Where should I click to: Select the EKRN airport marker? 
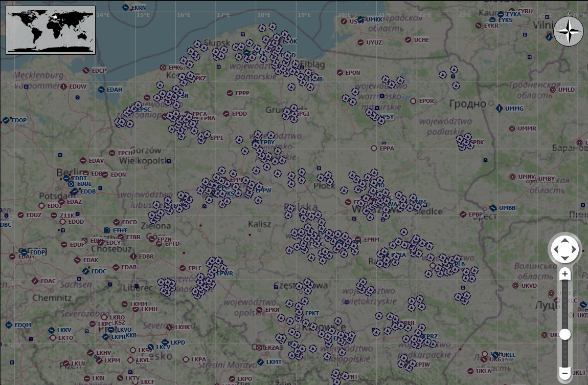(x=126, y=7)
